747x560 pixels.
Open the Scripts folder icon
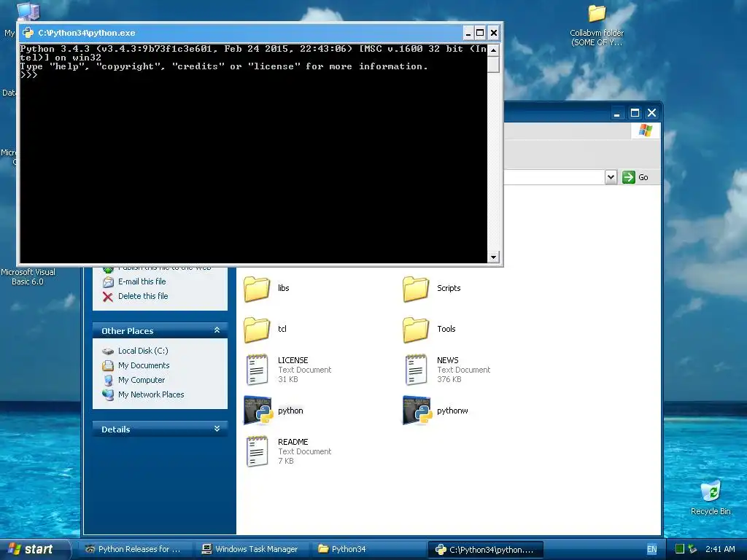point(416,289)
